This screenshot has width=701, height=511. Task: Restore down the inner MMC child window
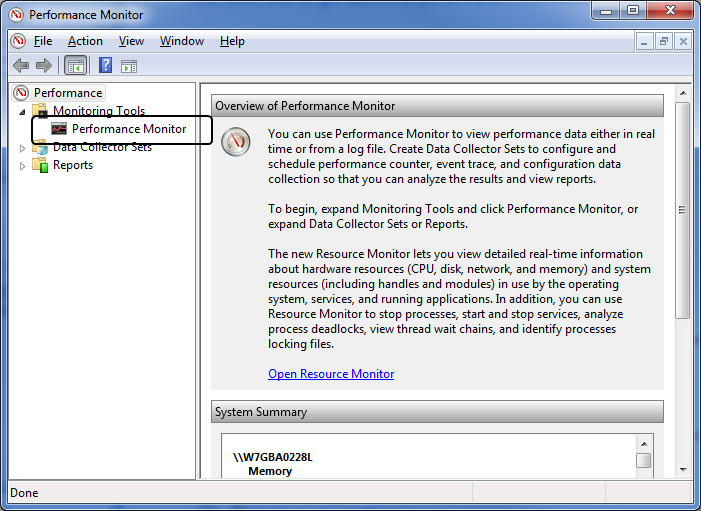coord(664,42)
